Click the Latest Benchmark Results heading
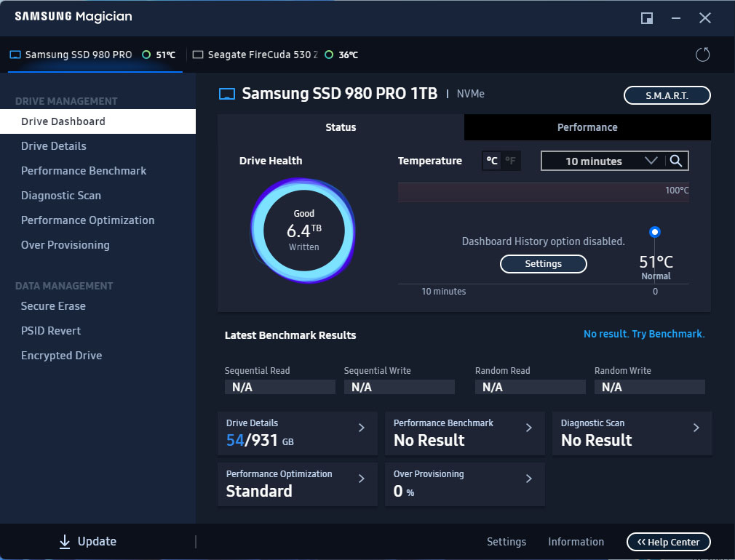 pyautogui.click(x=290, y=335)
